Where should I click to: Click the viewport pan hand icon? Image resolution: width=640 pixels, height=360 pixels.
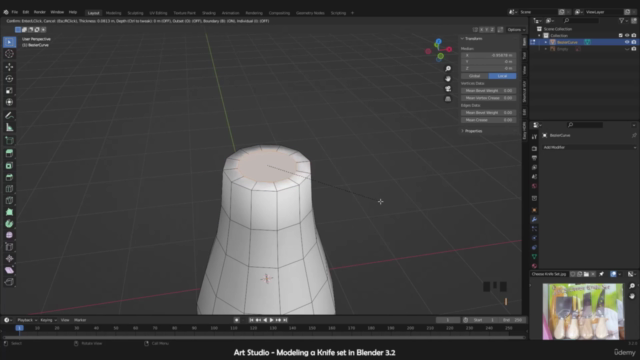click(x=448, y=79)
